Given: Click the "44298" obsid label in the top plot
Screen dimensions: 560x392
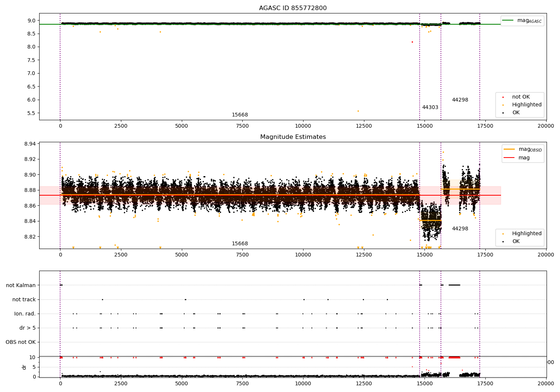Looking at the screenshot, I should point(460,100).
